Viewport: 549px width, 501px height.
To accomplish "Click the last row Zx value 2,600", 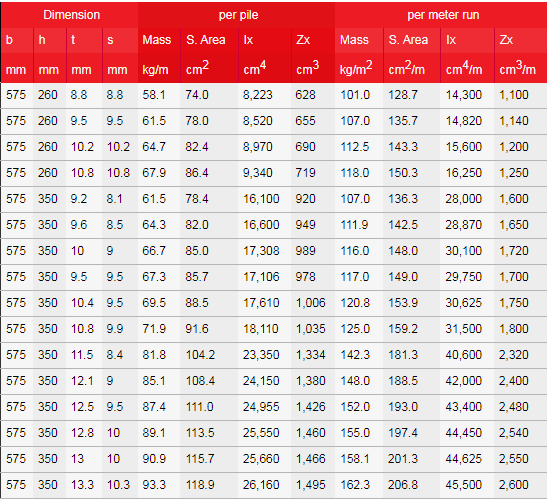I will click(514, 485).
